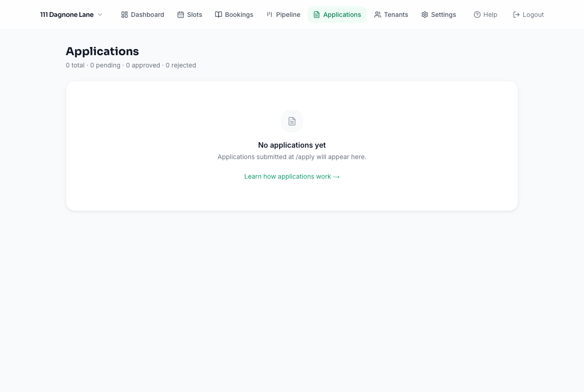This screenshot has width=584, height=392.
Task: Click the Applications document icon in navbar
Action: point(317,15)
